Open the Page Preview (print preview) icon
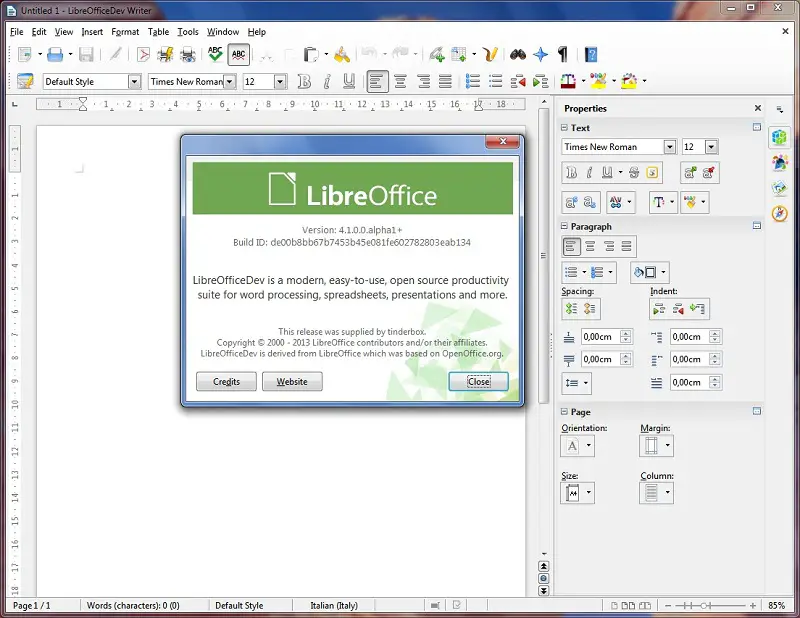Viewport: 800px width, 618px height. (188, 54)
